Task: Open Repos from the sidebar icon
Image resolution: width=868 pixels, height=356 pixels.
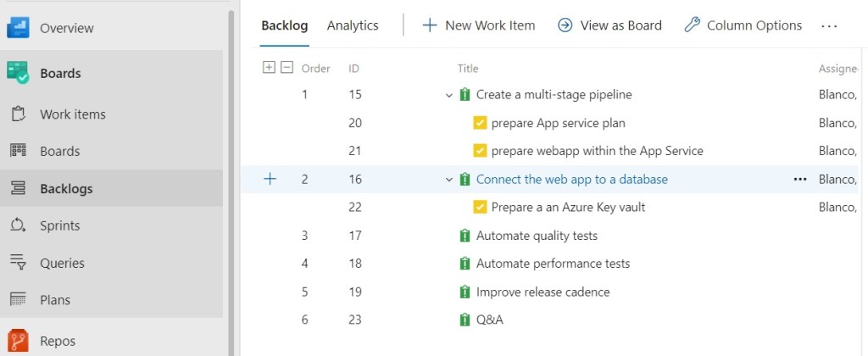Action: pyautogui.click(x=19, y=341)
